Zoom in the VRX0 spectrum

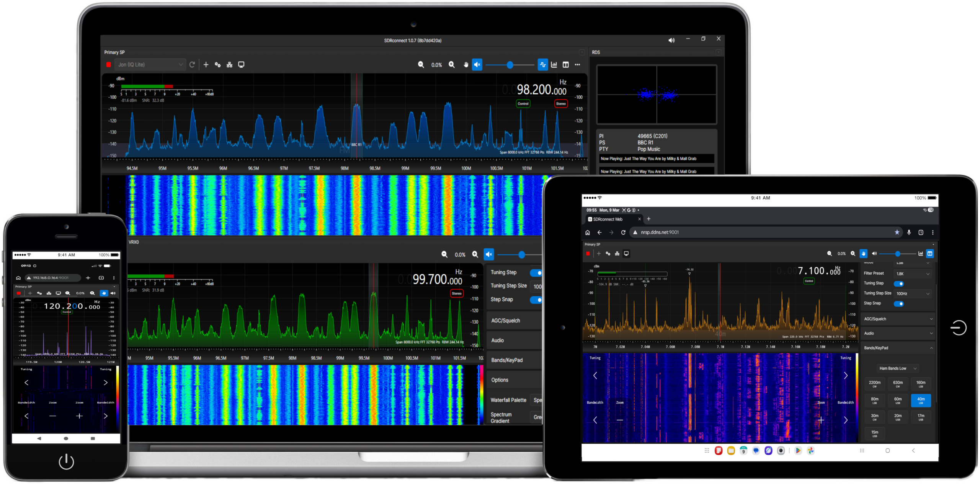pyautogui.click(x=475, y=254)
